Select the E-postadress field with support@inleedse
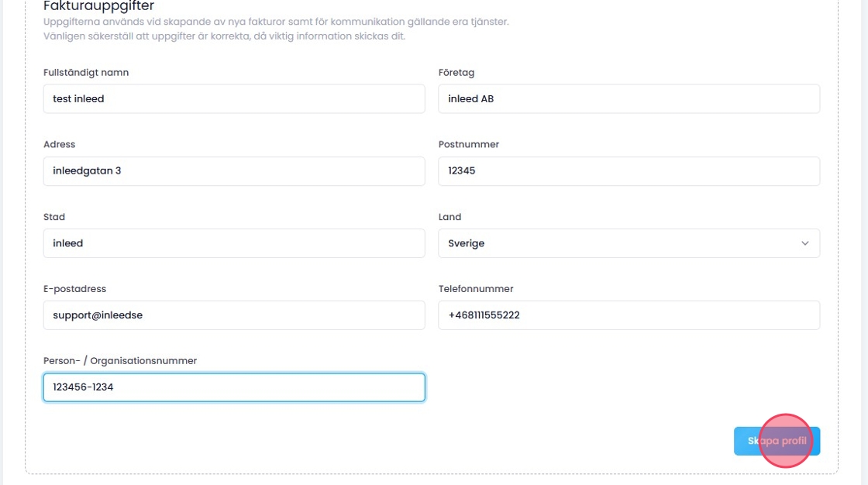 click(234, 315)
